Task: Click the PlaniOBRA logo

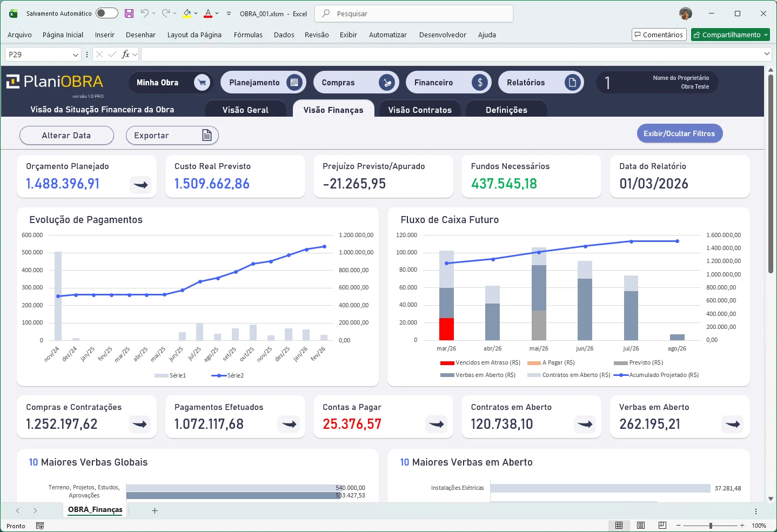Action: (x=55, y=82)
